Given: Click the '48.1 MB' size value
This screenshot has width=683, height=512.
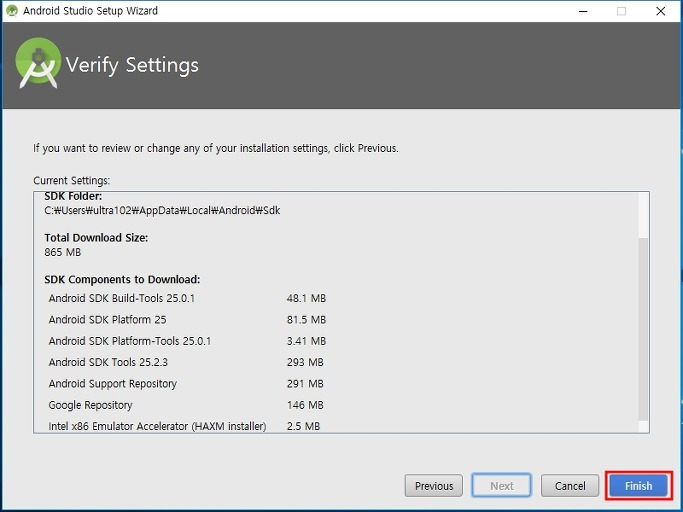Looking at the screenshot, I should point(306,298).
